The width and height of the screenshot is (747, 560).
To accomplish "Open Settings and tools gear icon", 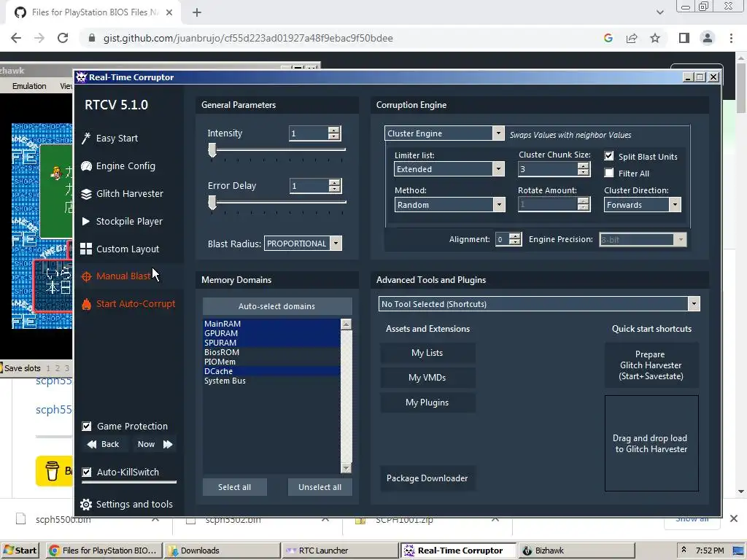I will point(86,505).
